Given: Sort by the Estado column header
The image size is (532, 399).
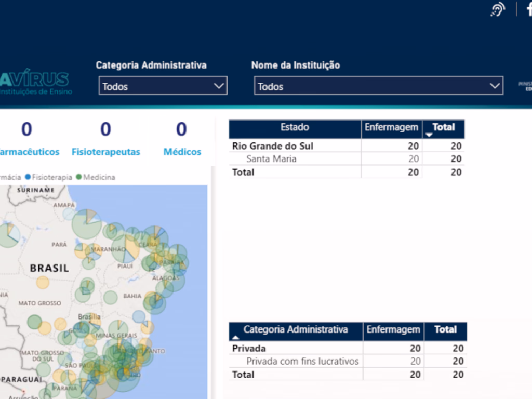Looking at the screenshot, I should pyautogui.click(x=295, y=127).
